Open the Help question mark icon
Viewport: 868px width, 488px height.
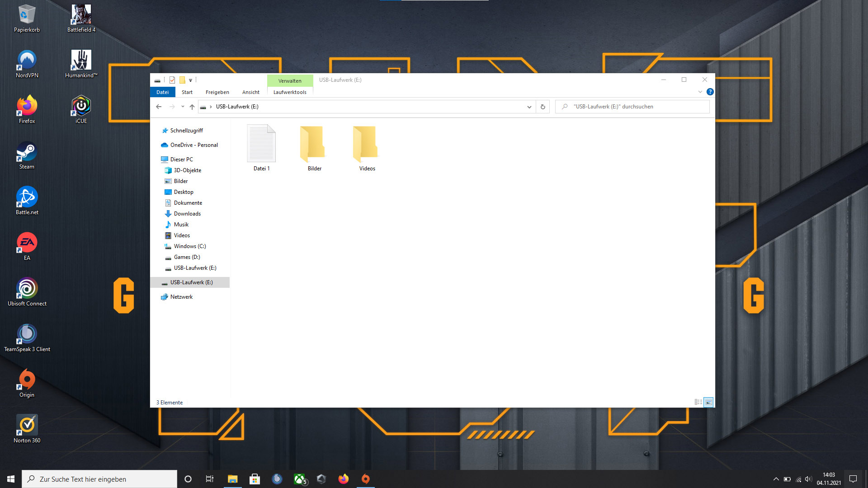710,92
